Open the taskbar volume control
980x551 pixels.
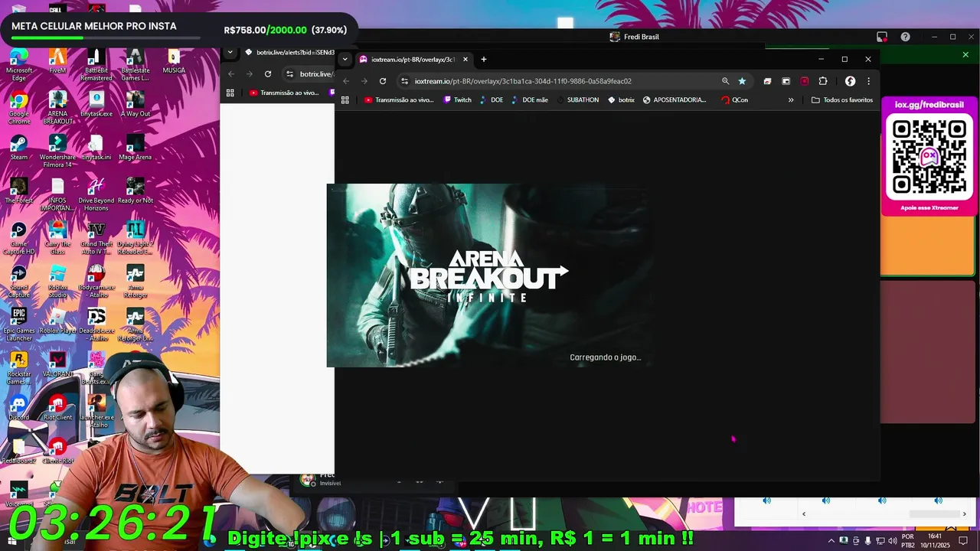tap(893, 541)
